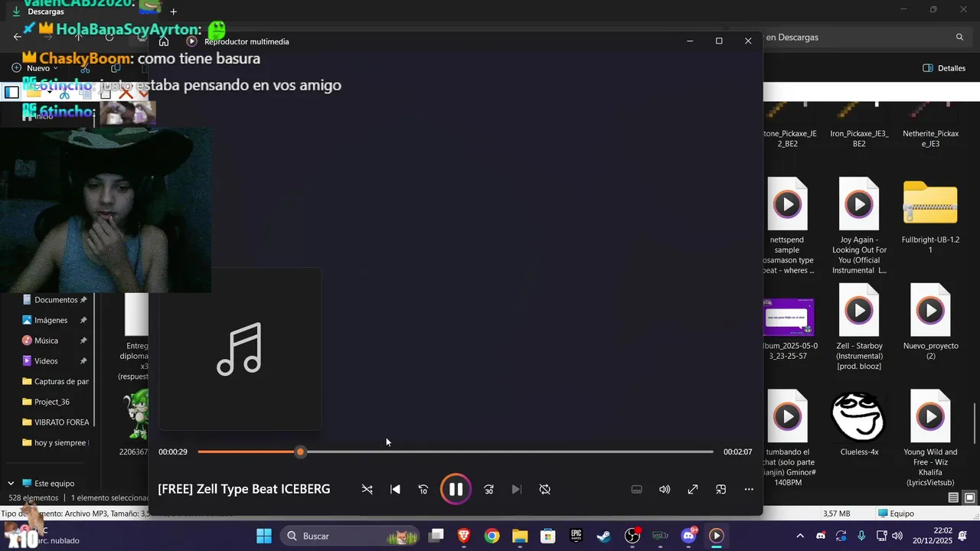Select the Fullbright-UB-1.21 zip file
This screenshot has width=980, height=551.
pos(930,217)
